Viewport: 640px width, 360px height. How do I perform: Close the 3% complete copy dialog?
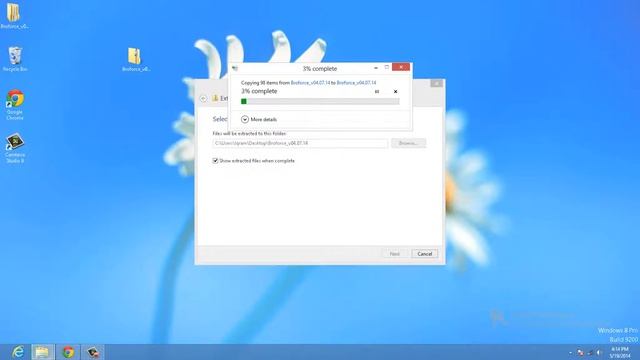(401, 67)
